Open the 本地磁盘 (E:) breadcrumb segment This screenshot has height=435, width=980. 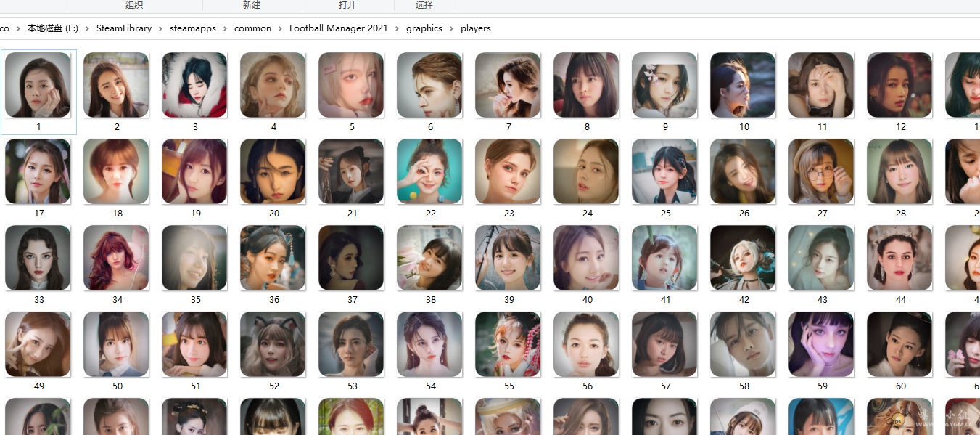tap(52, 28)
